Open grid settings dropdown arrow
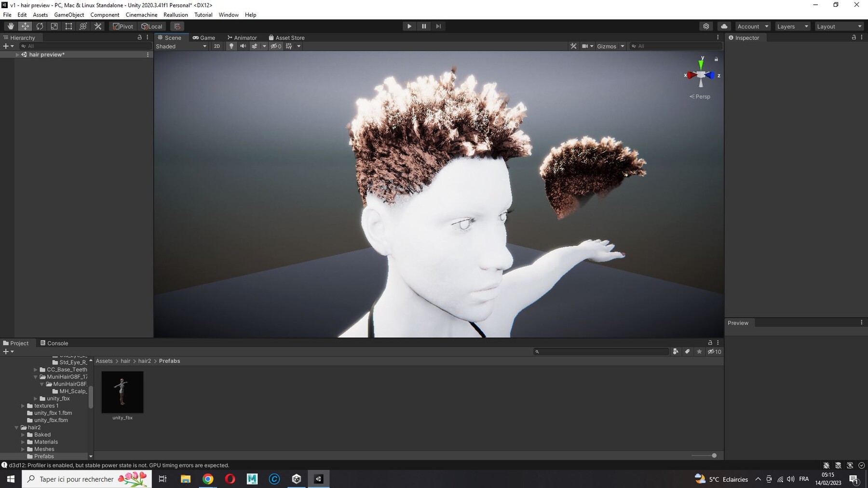 pos(299,46)
